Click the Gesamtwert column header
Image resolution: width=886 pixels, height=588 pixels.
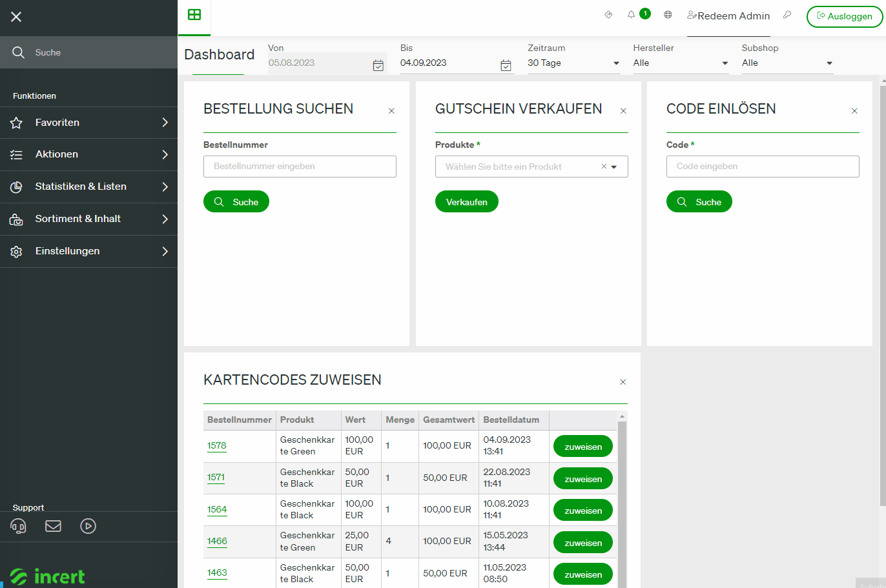[449, 420]
